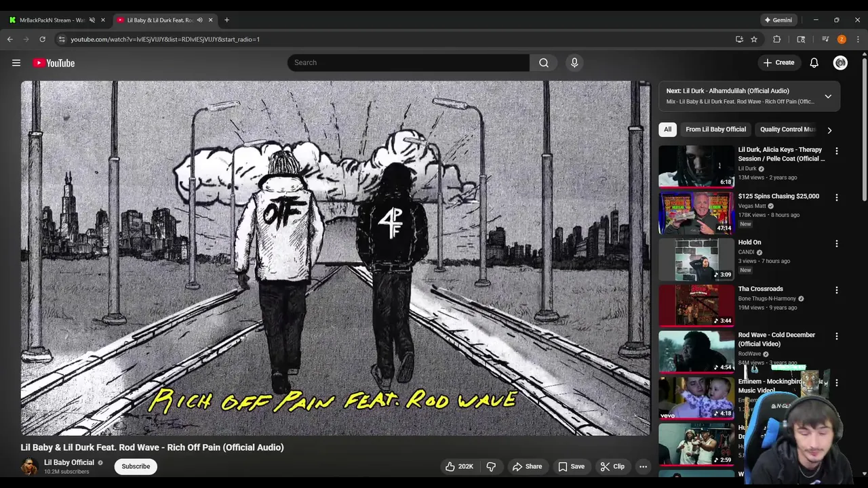Open Eminem Mockingbird thumbnail
The image size is (868, 488).
(696, 398)
